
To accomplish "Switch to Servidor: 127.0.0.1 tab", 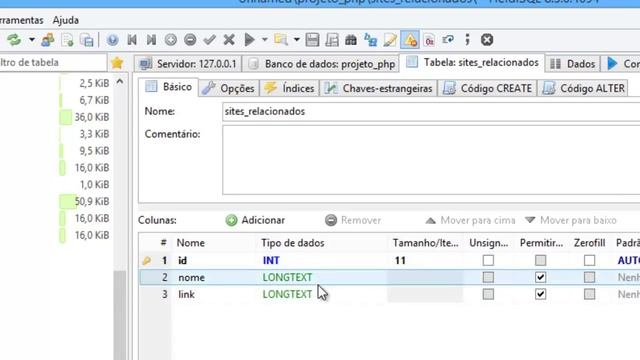I will [188, 64].
